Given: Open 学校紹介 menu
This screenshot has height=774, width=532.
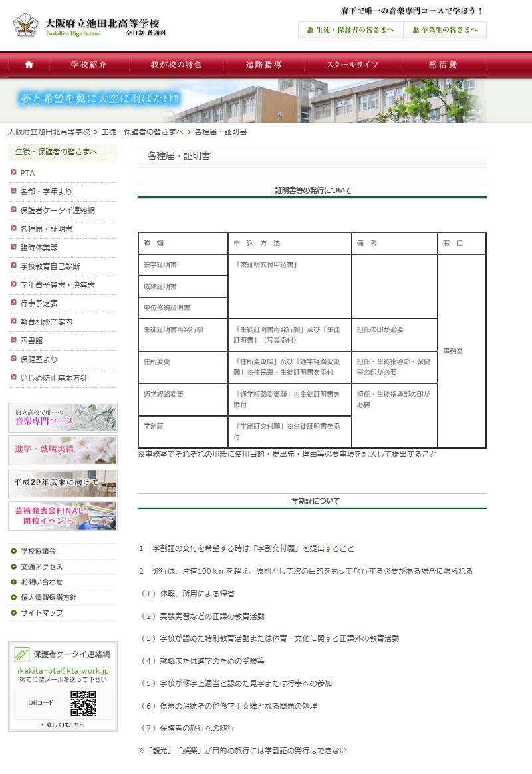Looking at the screenshot, I should [88, 65].
